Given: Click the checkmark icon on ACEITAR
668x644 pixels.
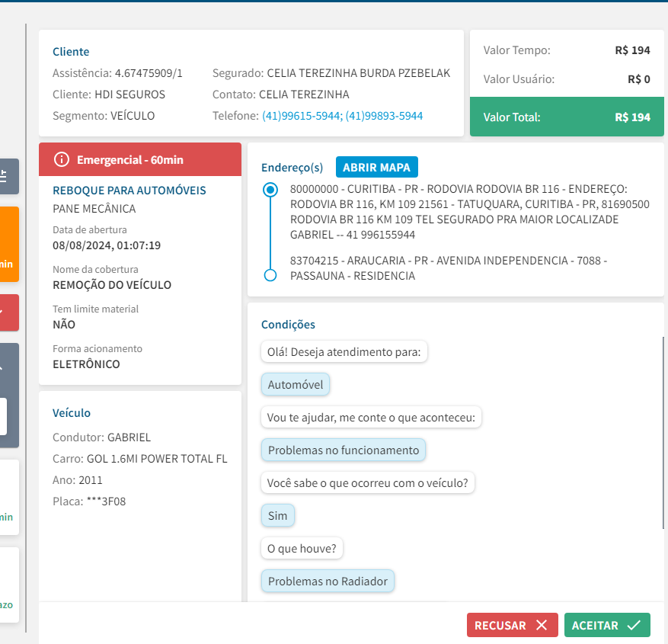Looking at the screenshot, I should click(634, 625).
